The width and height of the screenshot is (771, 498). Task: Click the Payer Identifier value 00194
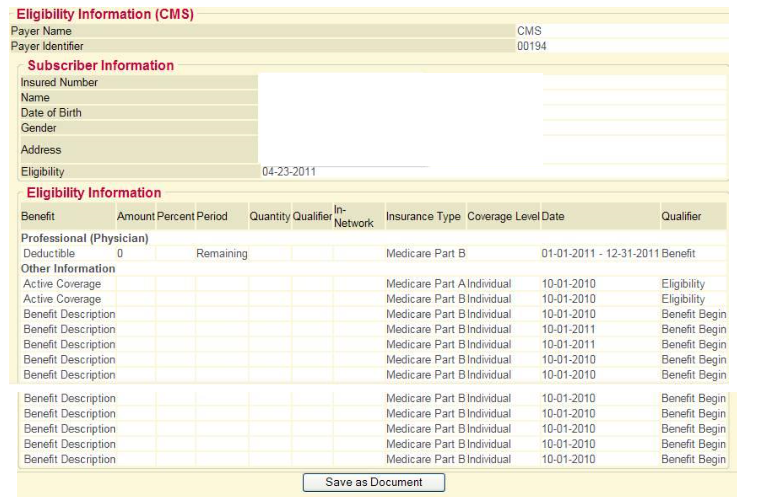tap(532, 46)
